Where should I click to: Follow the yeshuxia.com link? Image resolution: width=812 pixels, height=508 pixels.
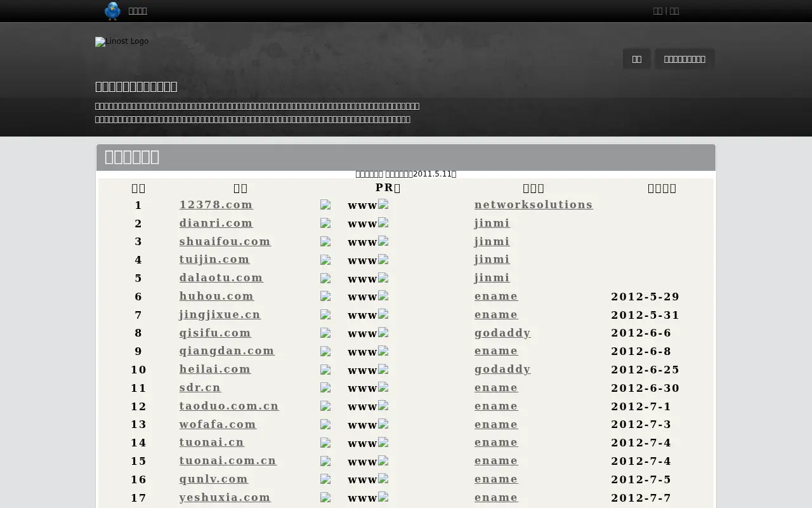pos(225,497)
